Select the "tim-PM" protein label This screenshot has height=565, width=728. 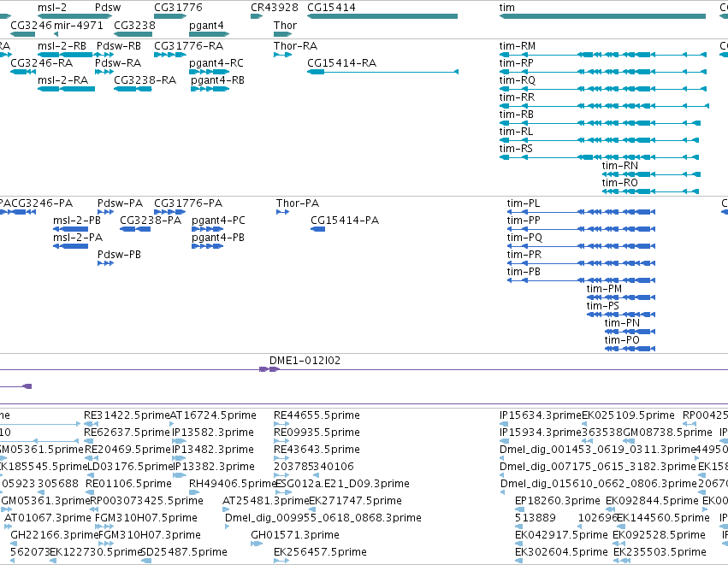coord(604,289)
